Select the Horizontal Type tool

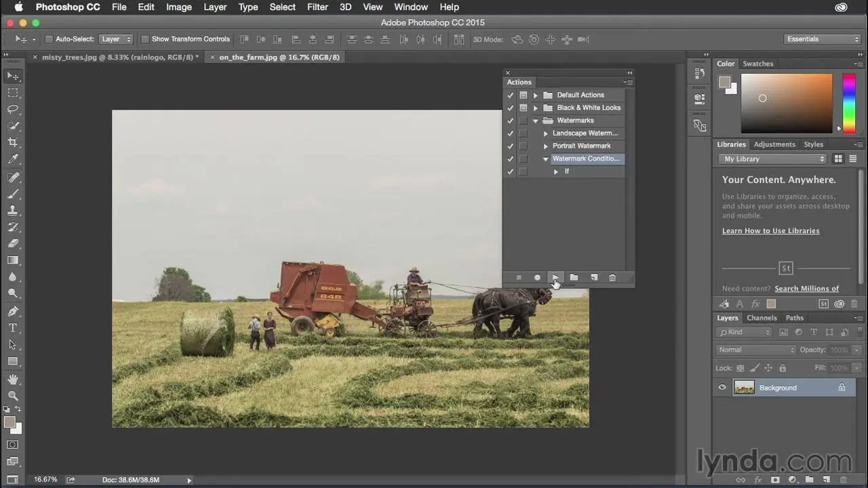[13, 328]
